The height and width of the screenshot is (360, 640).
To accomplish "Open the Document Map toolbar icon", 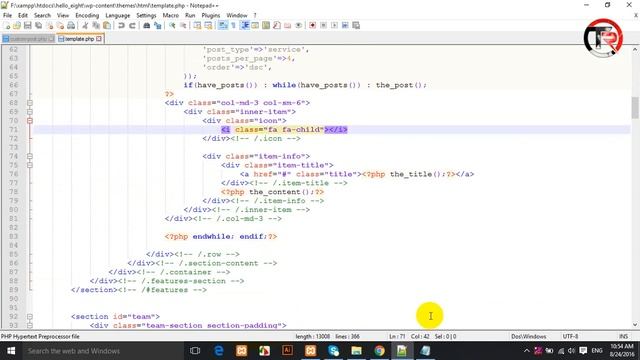I will click(x=266, y=25).
